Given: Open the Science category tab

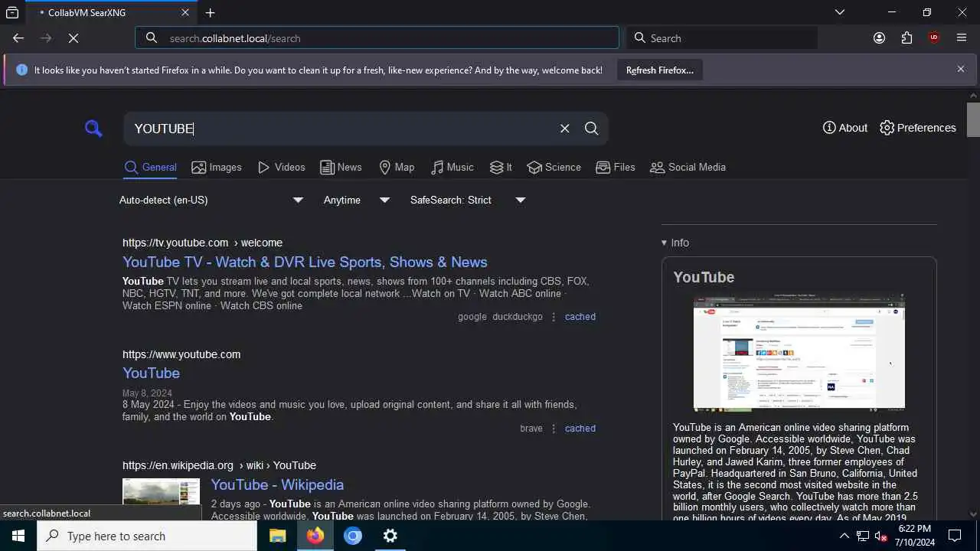Looking at the screenshot, I should pyautogui.click(x=554, y=167).
